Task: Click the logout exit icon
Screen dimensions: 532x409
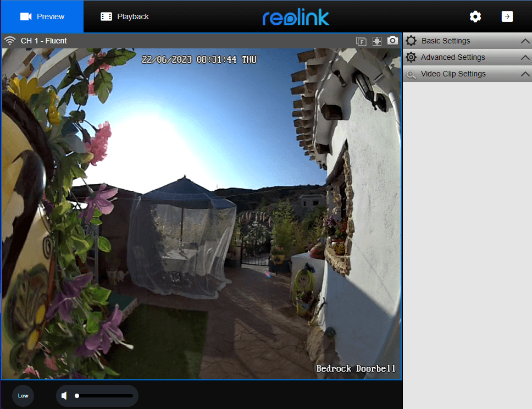Action: tap(507, 16)
